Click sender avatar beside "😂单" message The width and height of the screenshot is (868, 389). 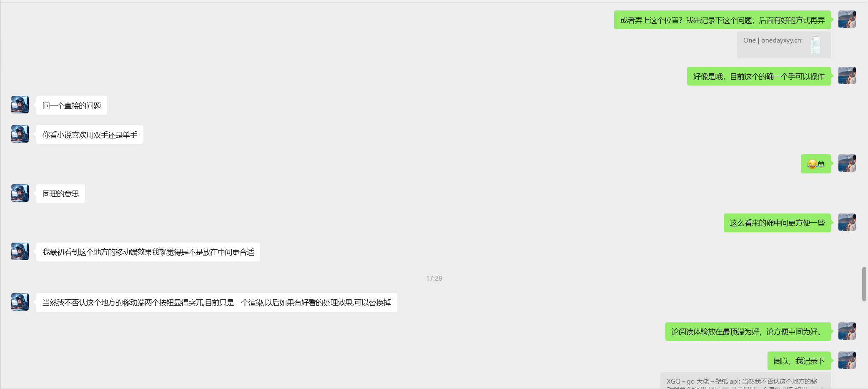point(847,163)
